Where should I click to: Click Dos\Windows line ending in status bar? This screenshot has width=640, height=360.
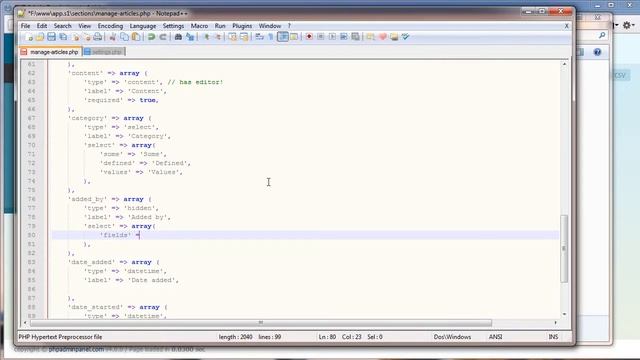tap(452, 337)
